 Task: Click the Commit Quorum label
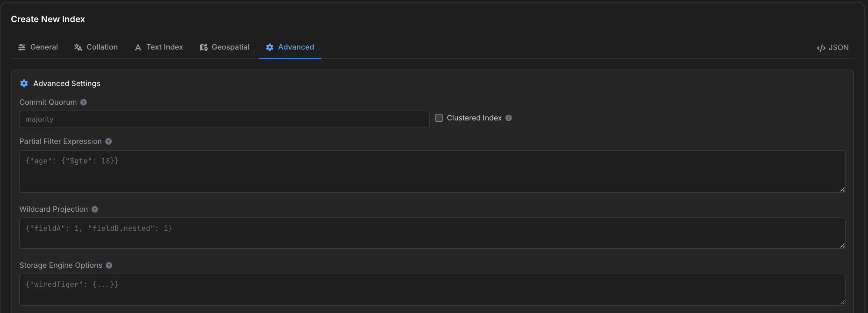click(x=48, y=102)
